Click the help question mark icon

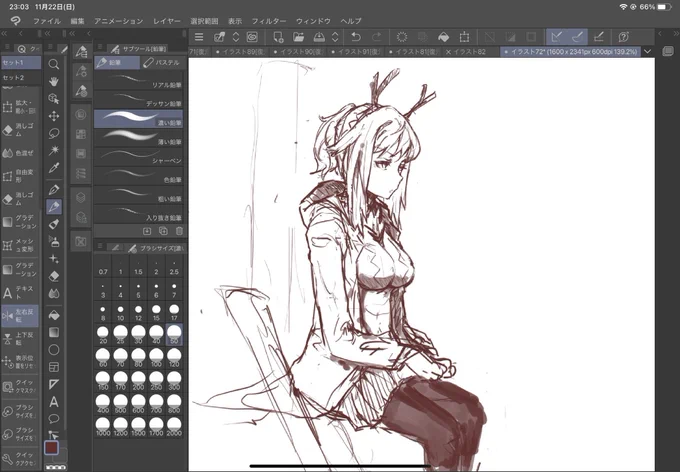tap(624, 37)
